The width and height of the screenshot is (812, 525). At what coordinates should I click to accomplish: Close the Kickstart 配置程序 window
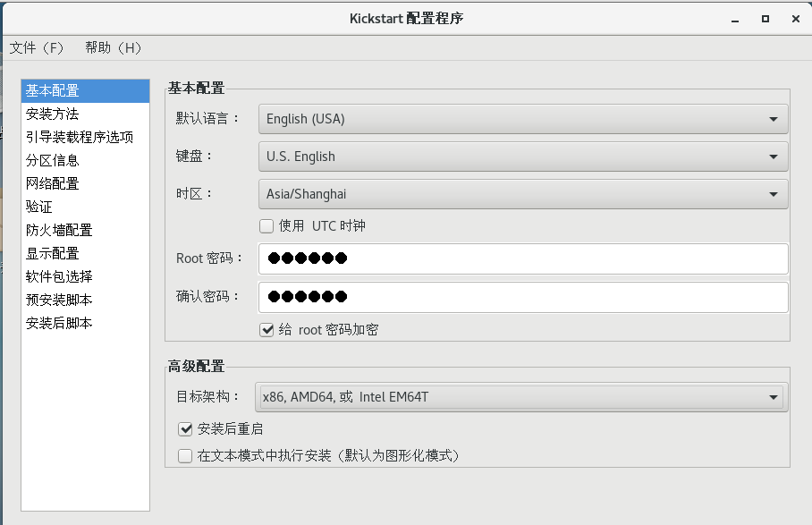(796, 19)
